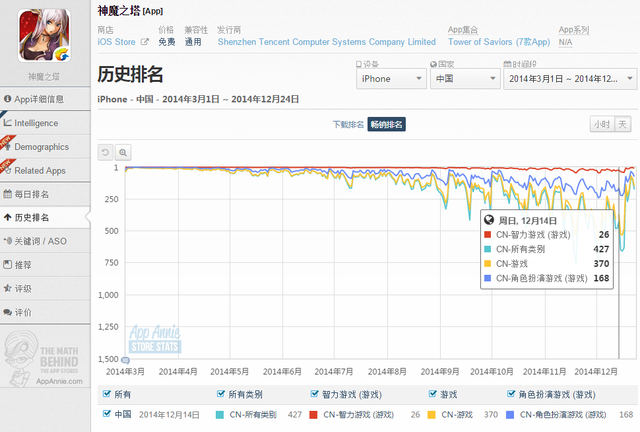The width and height of the screenshot is (640, 432).
Task: Click the yellow CN-游戏 legend swatch
Action: [431, 415]
